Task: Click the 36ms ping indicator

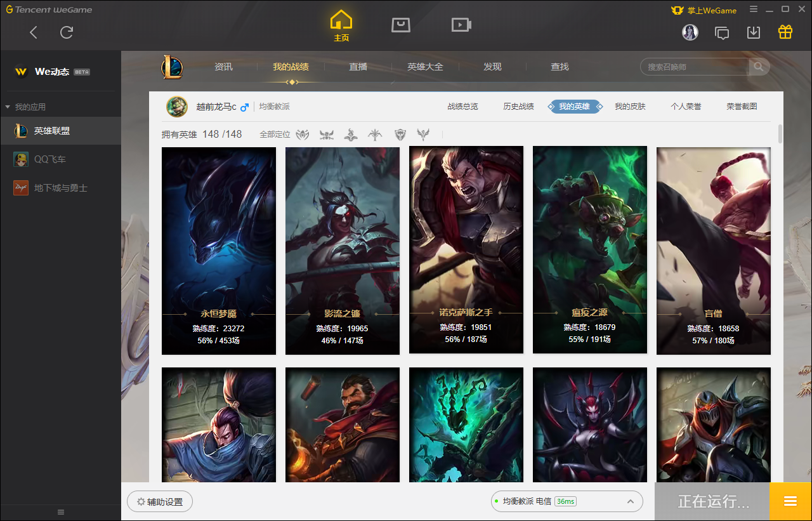Action: [565, 501]
